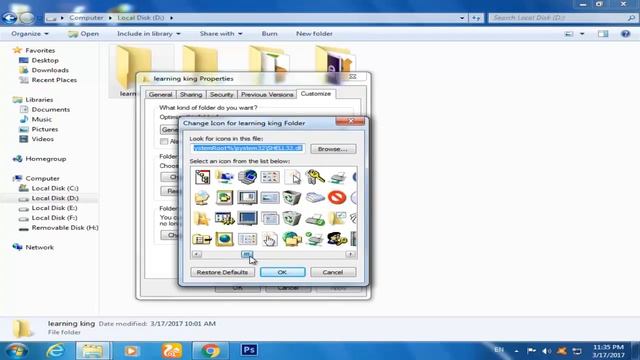The width and height of the screenshot is (640, 360).
Task: Choose the green arrows framed icon
Action: click(224, 198)
